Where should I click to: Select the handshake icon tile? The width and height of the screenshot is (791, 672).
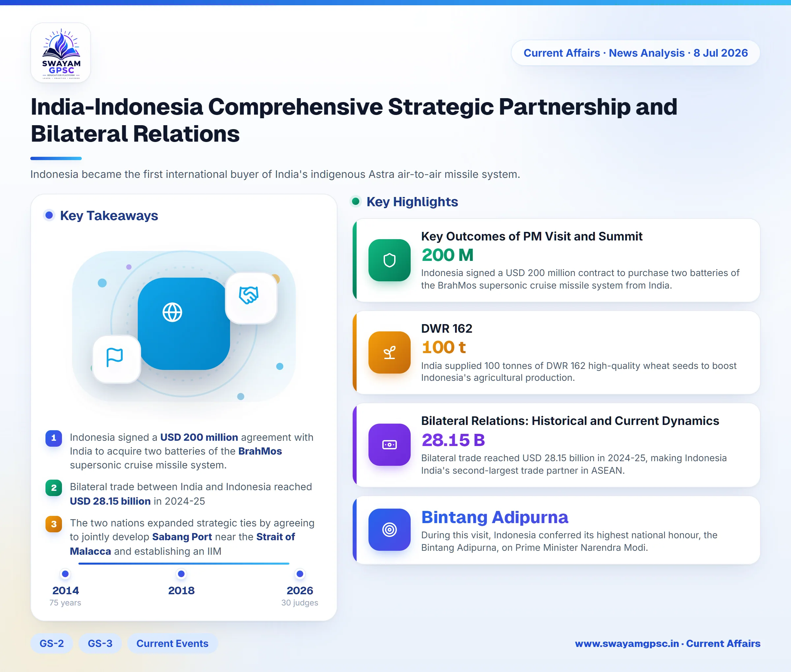click(251, 298)
